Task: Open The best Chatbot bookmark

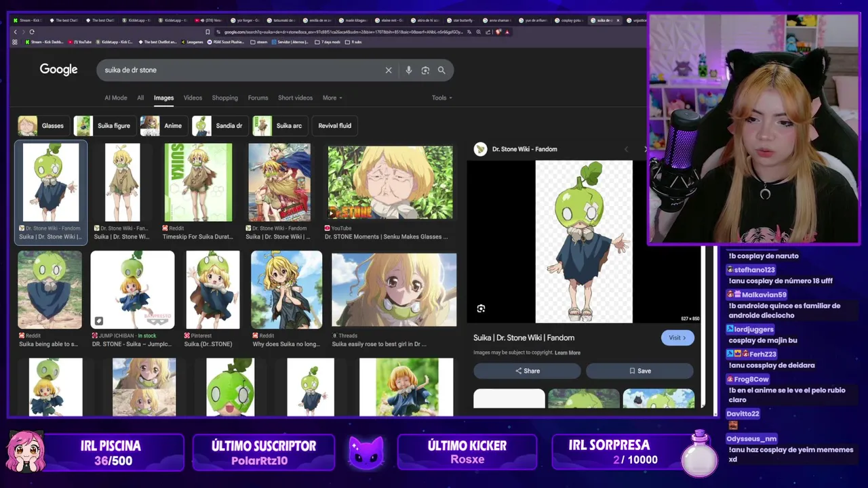Action: (x=157, y=42)
